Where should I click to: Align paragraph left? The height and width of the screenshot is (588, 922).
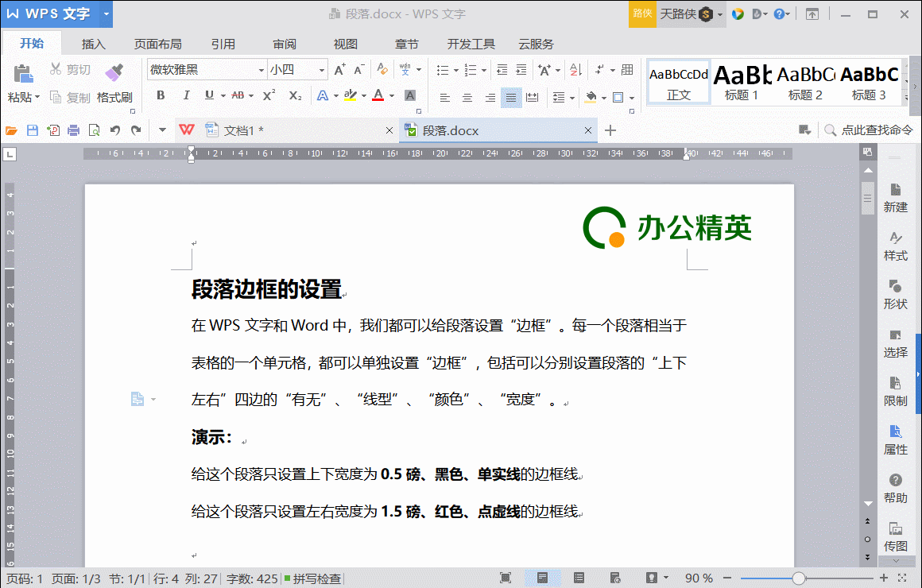[x=444, y=98]
